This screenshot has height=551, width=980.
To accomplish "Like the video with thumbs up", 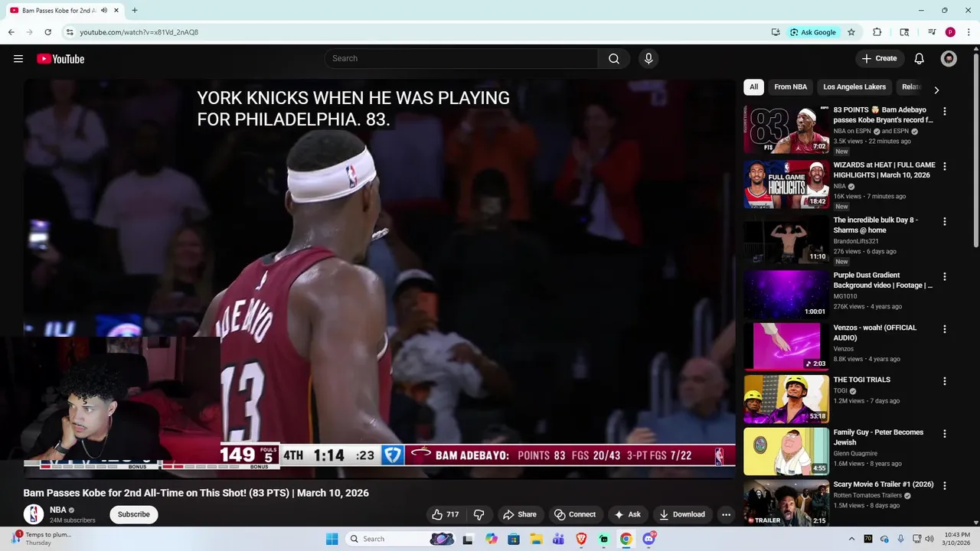I will [x=445, y=514].
